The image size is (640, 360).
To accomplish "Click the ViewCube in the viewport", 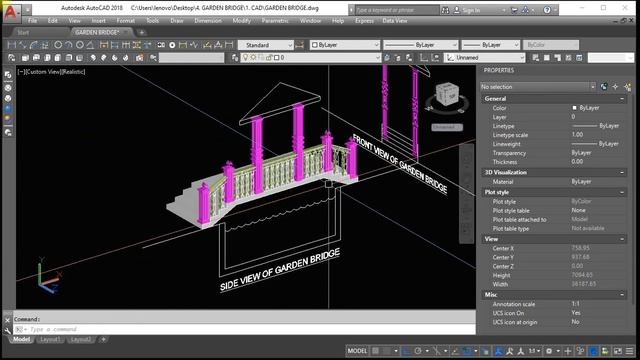I will (447, 95).
